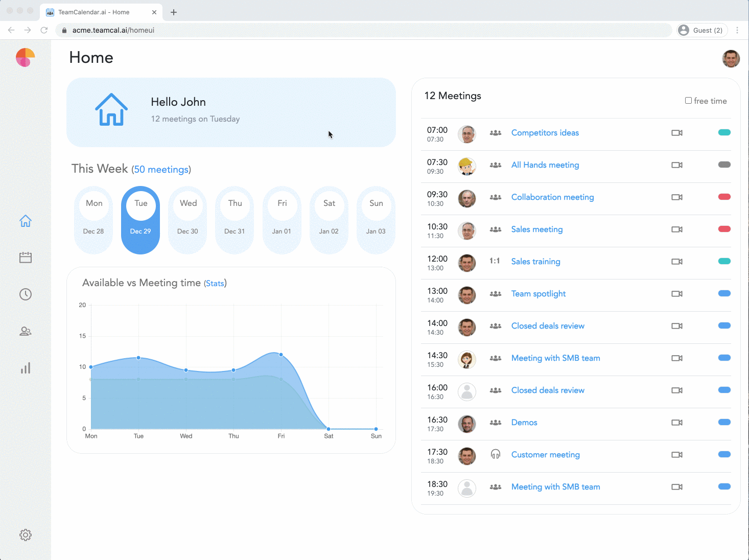
Task: Select the Mon Dec 28 day pill
Action: point(93,220)
